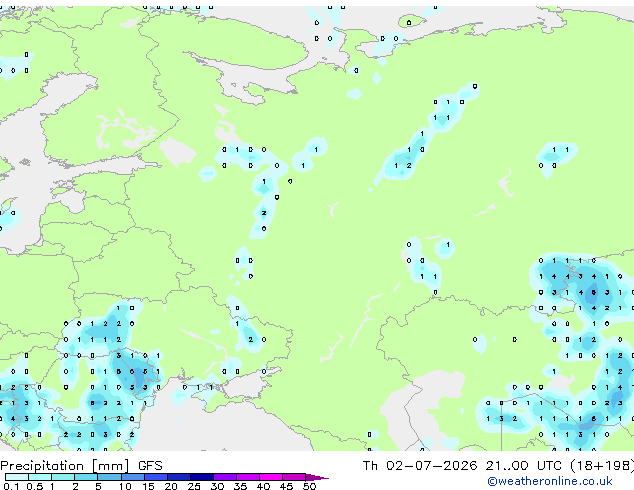Click the legend scale label '0.5'
The width and height of the screenshot is (634, 490).
35,486
